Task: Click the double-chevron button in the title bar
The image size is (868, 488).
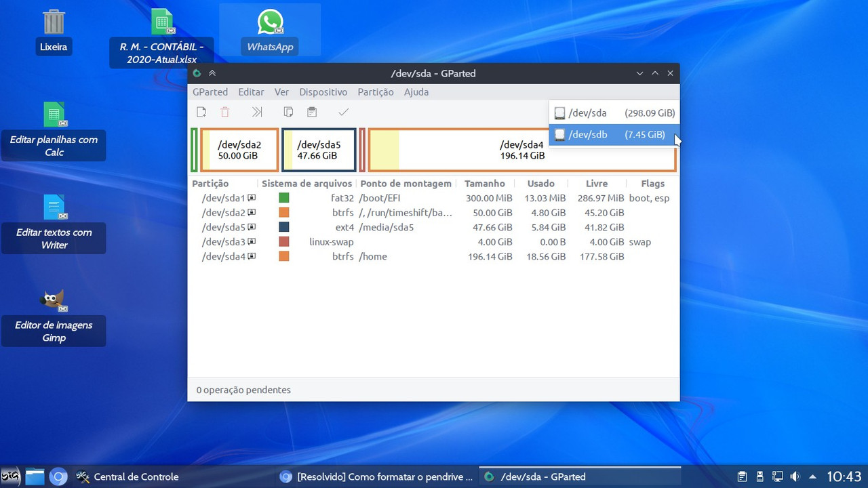Action: point(212,73)
